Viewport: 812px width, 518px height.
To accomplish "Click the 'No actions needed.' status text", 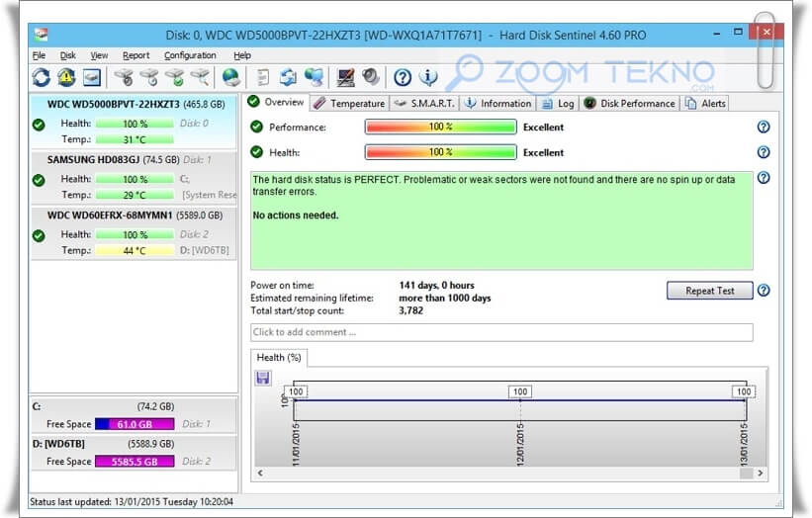I will click(296, 216).
